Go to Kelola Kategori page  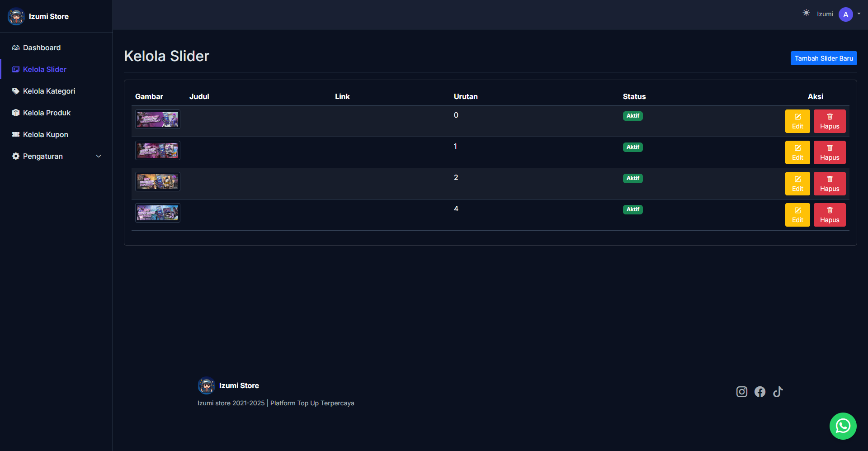tap(49, 91)
